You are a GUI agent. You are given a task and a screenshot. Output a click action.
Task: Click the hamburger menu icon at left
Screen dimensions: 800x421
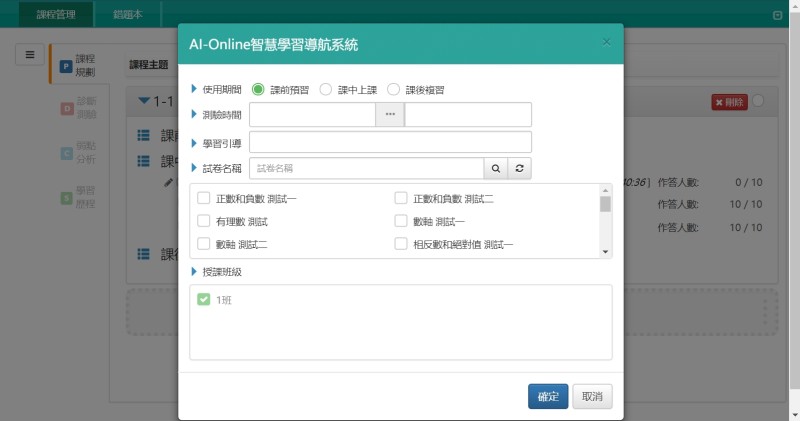[x=30, y=55]
